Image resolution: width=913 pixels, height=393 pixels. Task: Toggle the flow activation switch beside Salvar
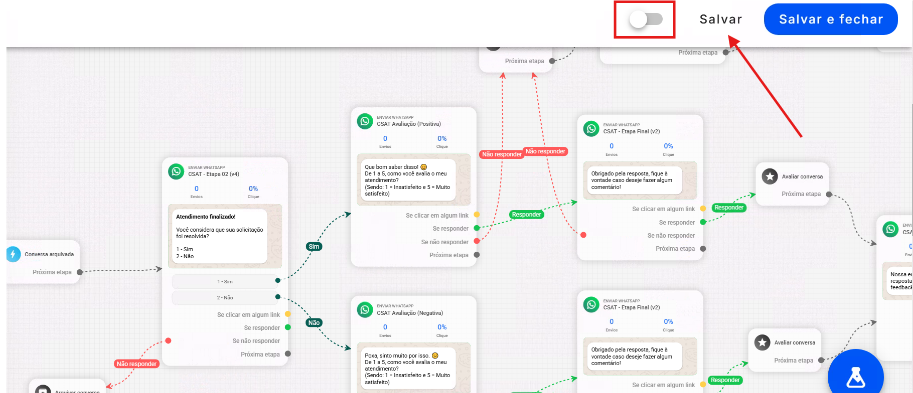click(646, 19)
